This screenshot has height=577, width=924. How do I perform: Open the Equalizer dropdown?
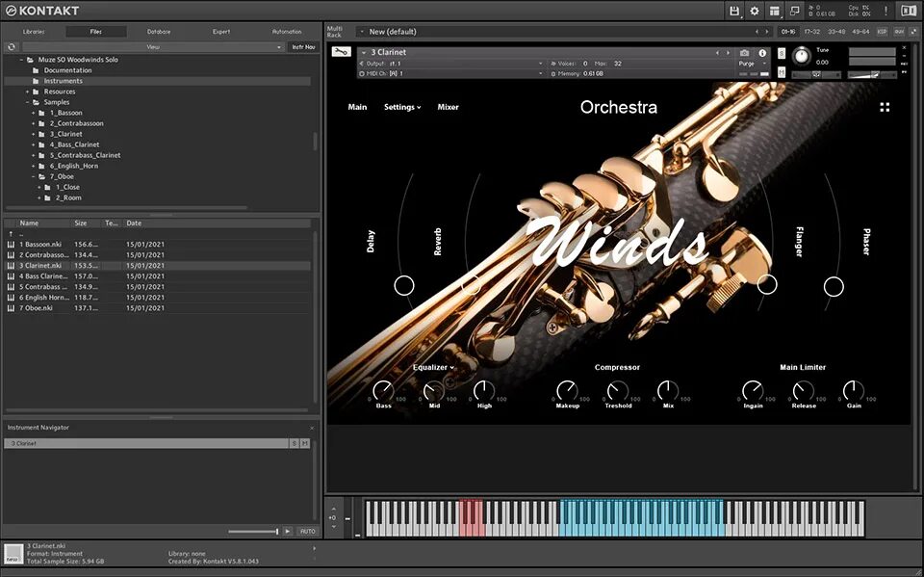point(434,367)
